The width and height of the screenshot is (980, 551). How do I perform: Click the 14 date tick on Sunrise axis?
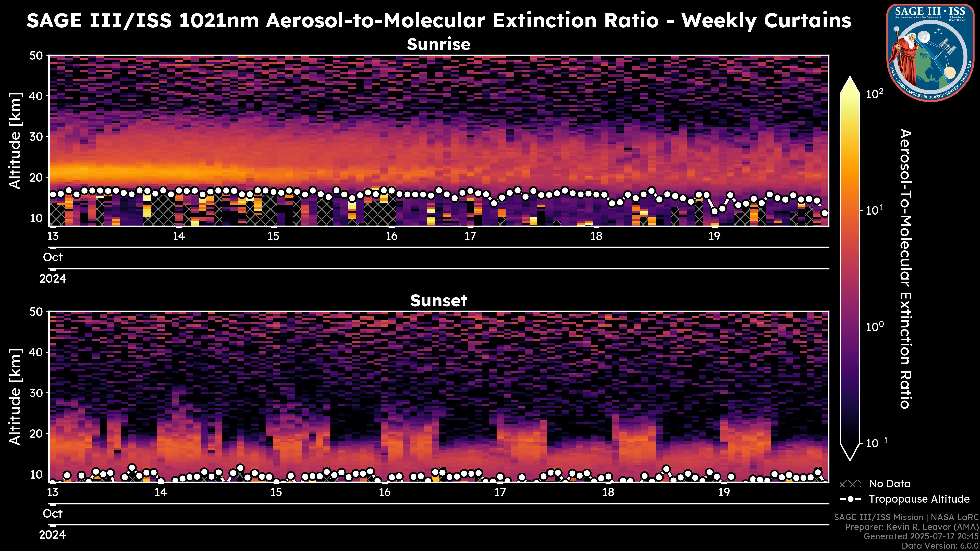179,236
